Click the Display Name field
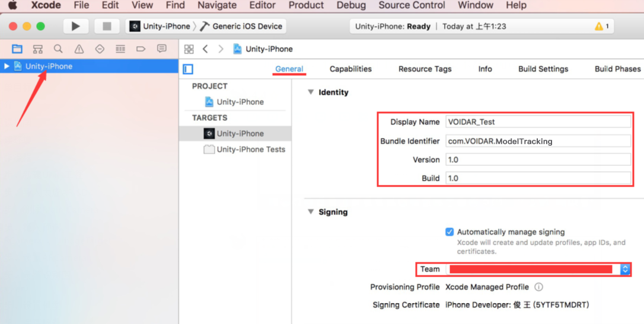Viewport: 644px width, 324px height. click(x=538, y=122)
